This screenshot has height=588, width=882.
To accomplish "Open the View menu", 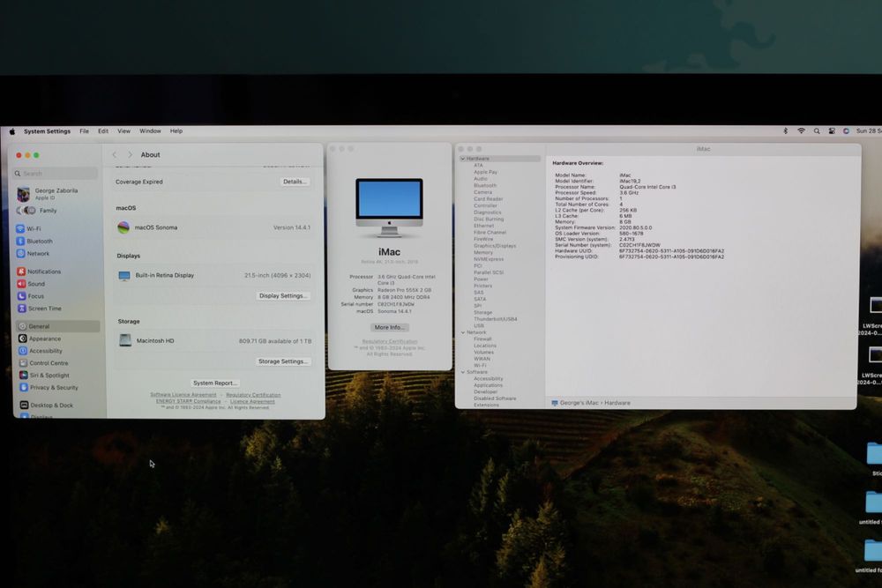I will click(123, 131).
